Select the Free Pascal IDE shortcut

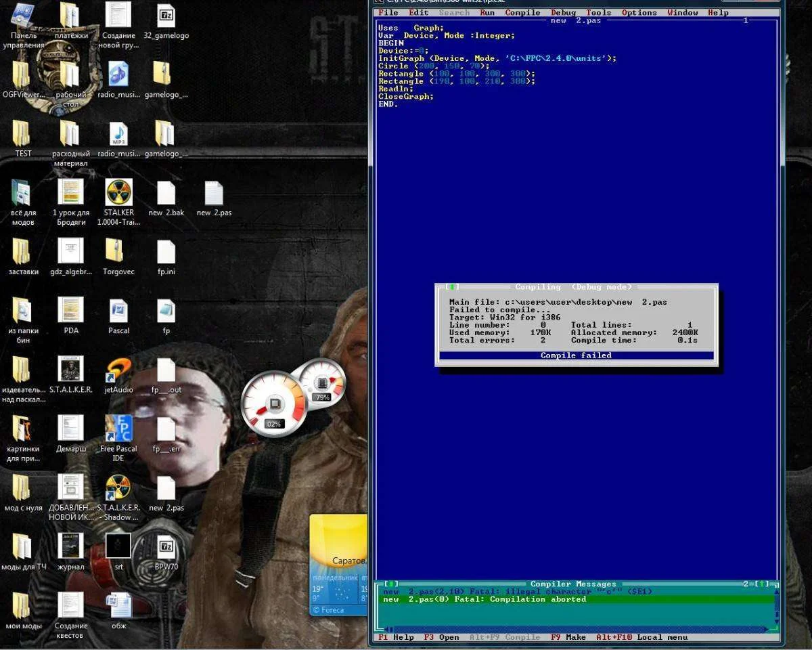click(118, 439)
